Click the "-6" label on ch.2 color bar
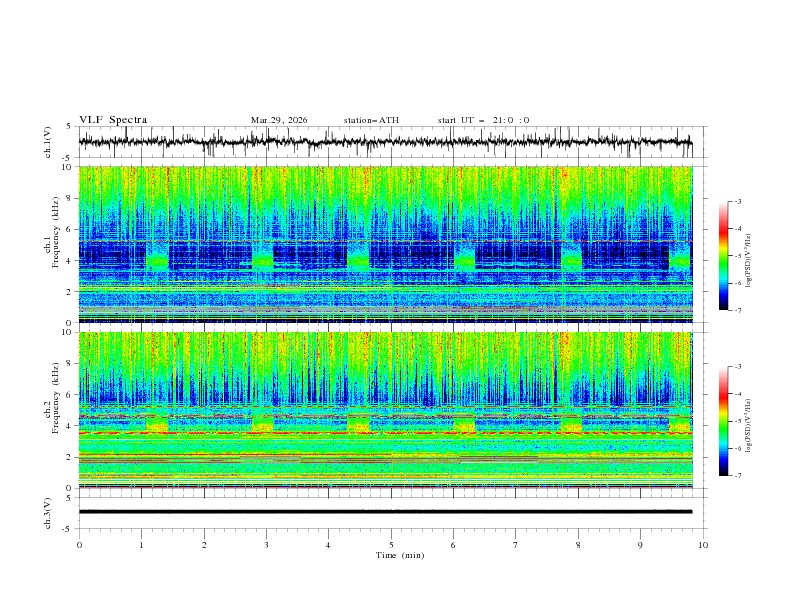This screenshot has height=612, width=792. point(737,448)
